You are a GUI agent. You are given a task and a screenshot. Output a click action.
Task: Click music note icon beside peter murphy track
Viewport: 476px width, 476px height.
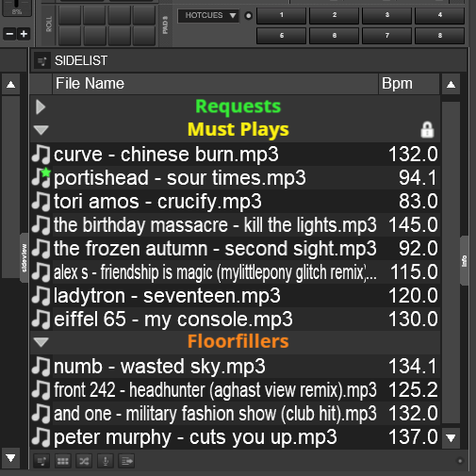point(41,437)
